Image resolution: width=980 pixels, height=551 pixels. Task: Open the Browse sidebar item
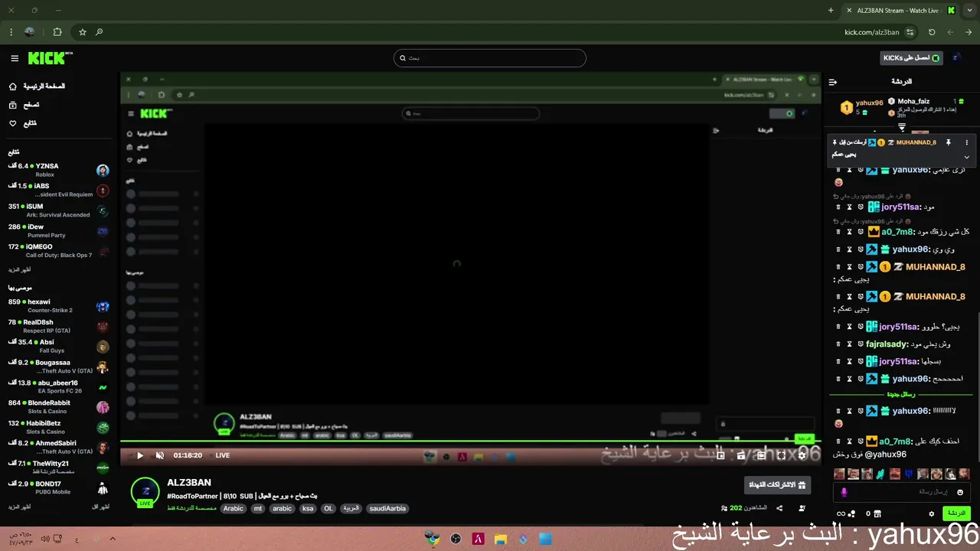[x=24, y=105]
